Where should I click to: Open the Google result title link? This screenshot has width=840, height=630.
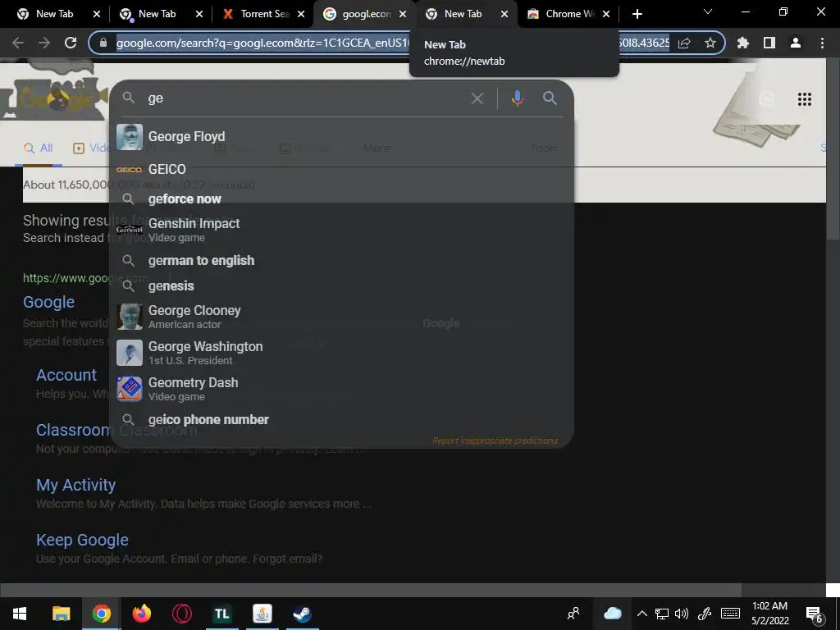(x=48, y=302)
